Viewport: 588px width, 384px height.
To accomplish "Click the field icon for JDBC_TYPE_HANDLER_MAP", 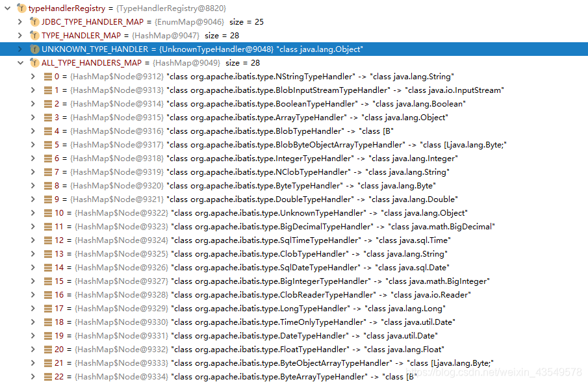I will [34, 21].
